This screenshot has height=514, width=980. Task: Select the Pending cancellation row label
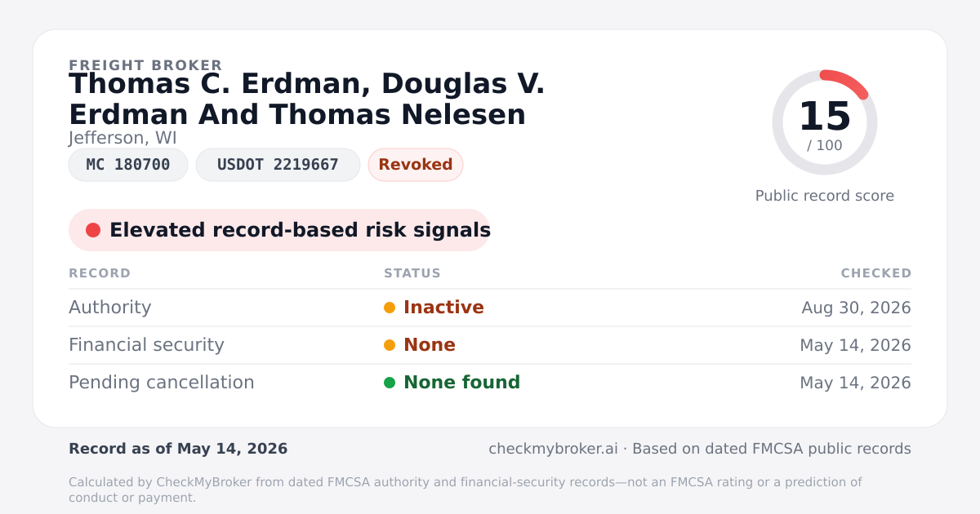162,383
